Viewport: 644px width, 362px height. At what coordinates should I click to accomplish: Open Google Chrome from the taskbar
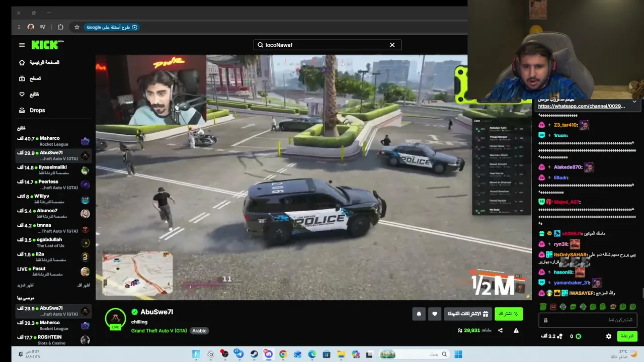[x=283, y=354]
